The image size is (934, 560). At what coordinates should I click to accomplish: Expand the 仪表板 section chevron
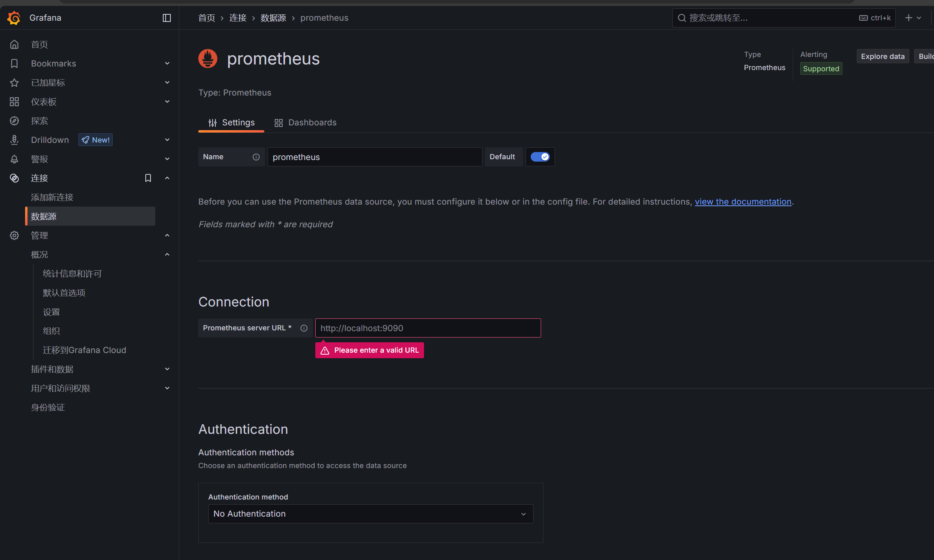167,101
